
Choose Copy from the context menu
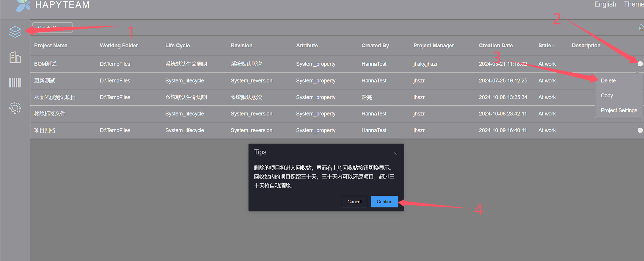(607, 96)
